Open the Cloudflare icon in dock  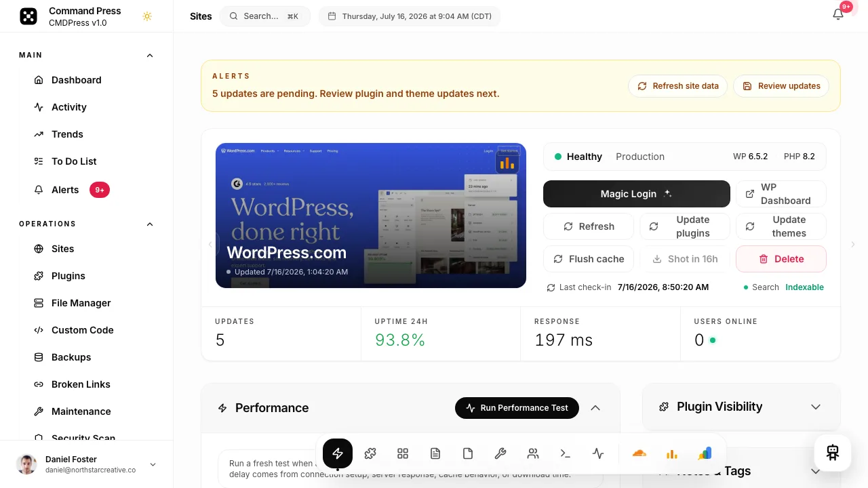(639, 453)
